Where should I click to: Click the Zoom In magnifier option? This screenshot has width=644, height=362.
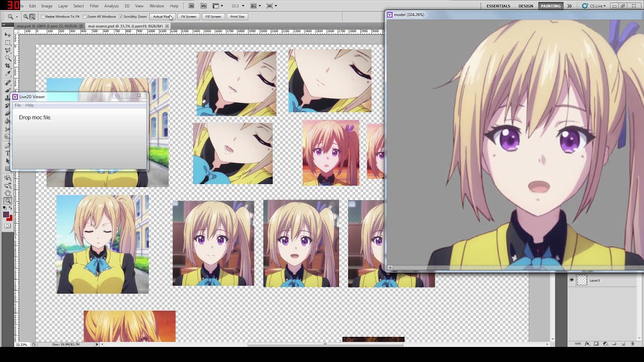[x=26, y=17]
